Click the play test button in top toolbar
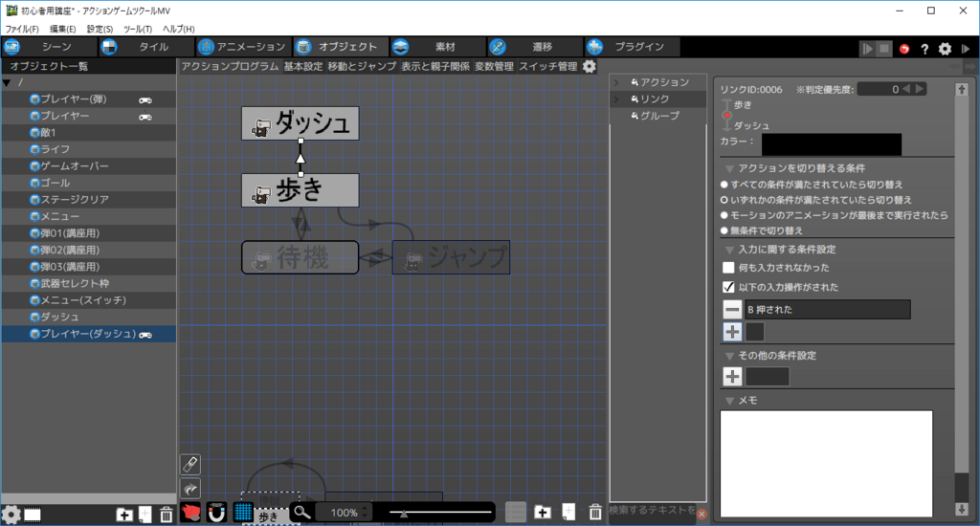Screen dimensions: 980x526 point(867,49)
